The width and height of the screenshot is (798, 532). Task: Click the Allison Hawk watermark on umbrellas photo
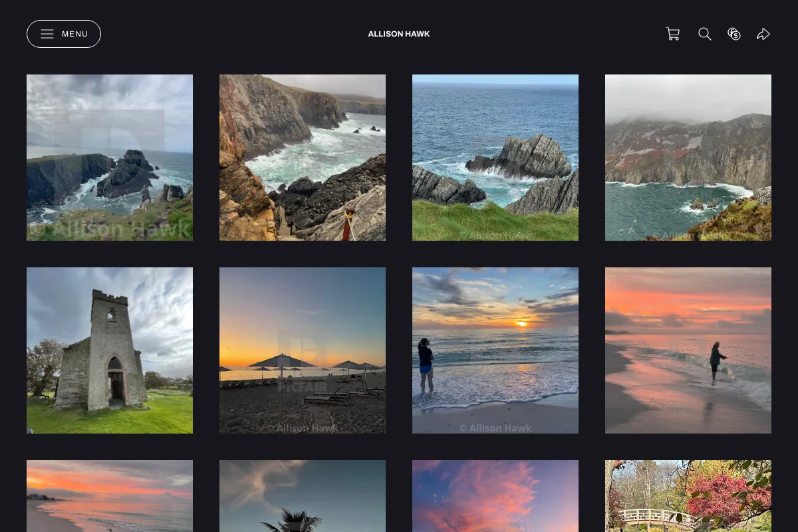[x=303, y=428]
